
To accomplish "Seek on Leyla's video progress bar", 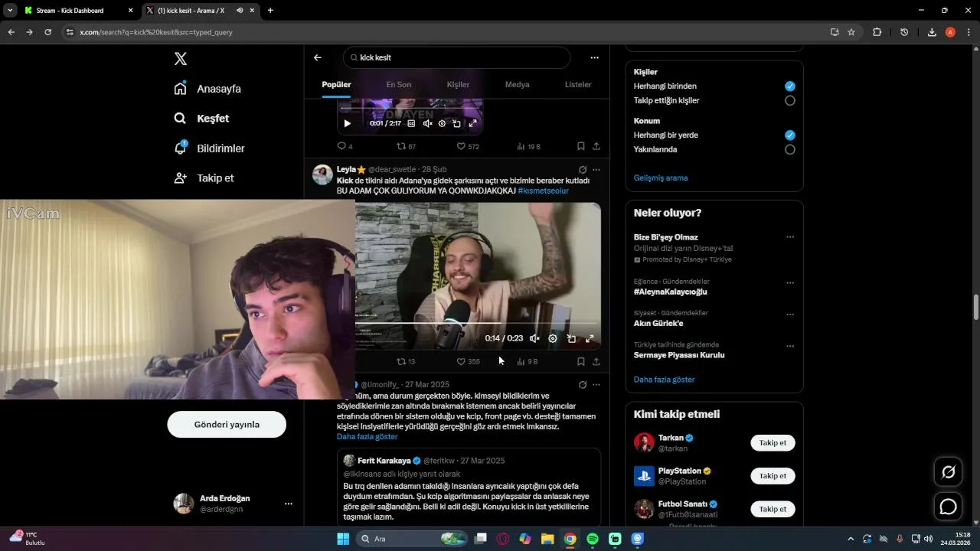I will tap(478, 324).
